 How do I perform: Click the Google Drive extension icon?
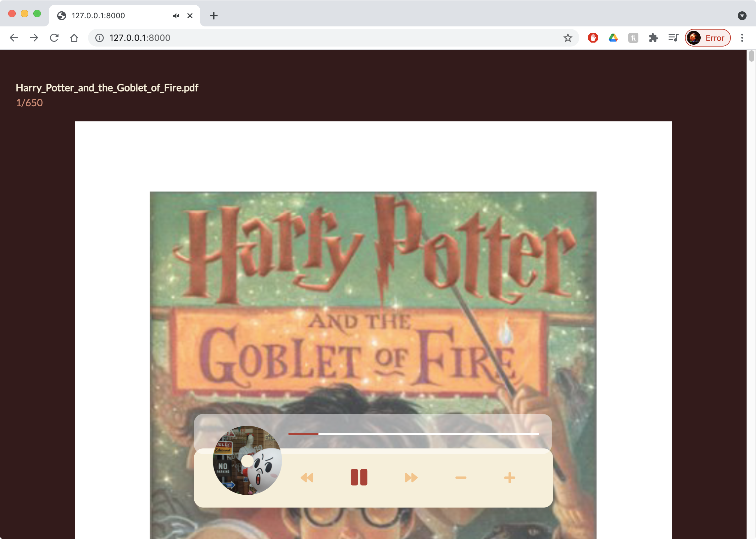(613, 38)
